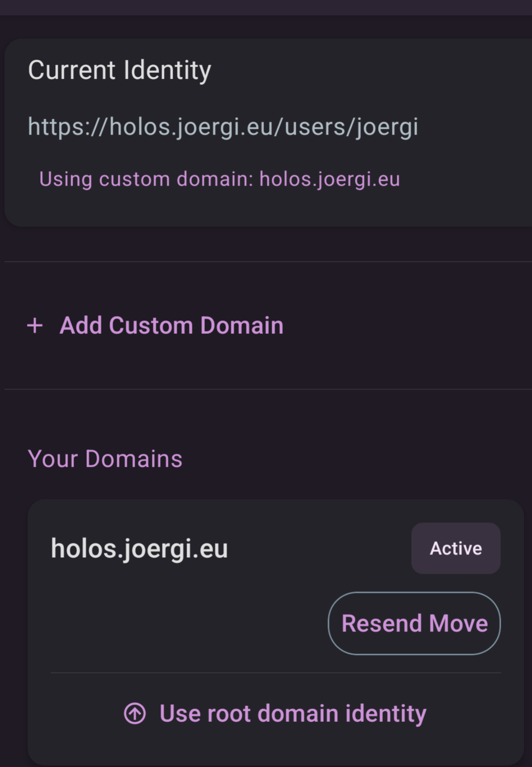Click joergi username at end of identity URL
The image size is (532, 767).
(388, 127)
